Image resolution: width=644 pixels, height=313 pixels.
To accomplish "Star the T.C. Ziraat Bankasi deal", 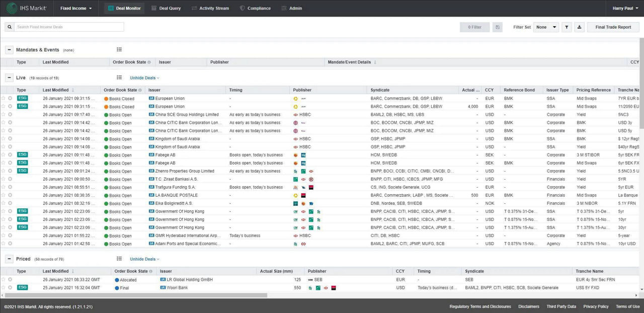I will pos(4,179).
